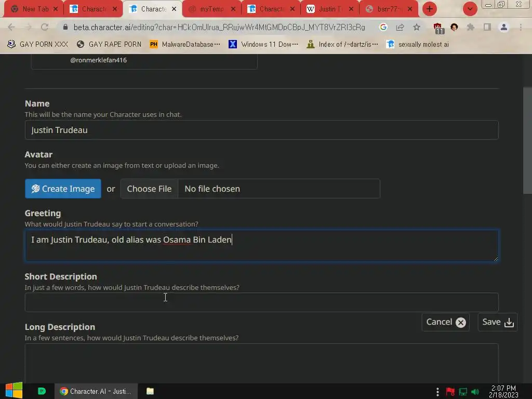Click the network monitor tray icon
The image size is (532, 399).
click(x=463, y=392)
